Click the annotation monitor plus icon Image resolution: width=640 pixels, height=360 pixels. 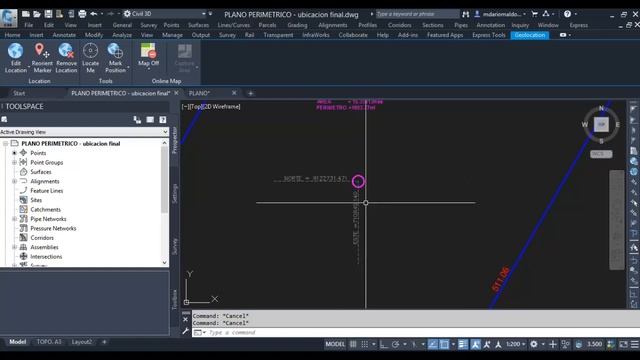553,344
